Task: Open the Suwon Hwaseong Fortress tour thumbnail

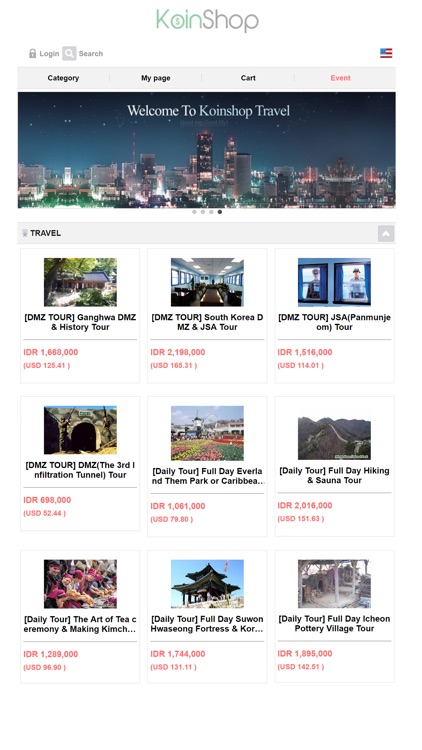Action: 207,584
